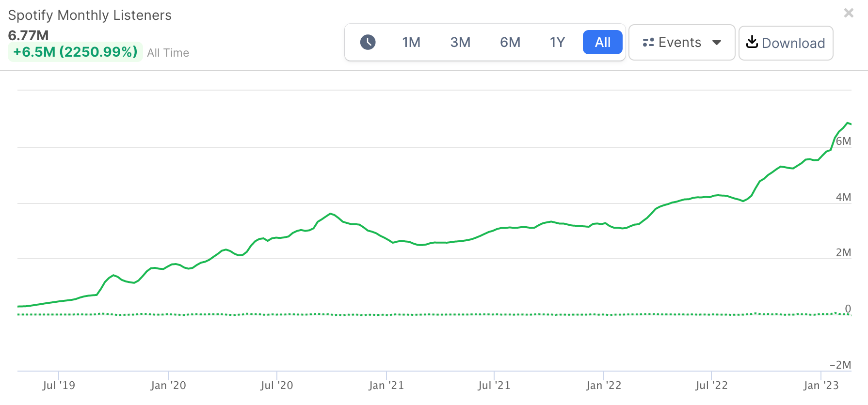Click the Jan '21 x-axis label
The image size is (868, 405).
coord(386,385)
